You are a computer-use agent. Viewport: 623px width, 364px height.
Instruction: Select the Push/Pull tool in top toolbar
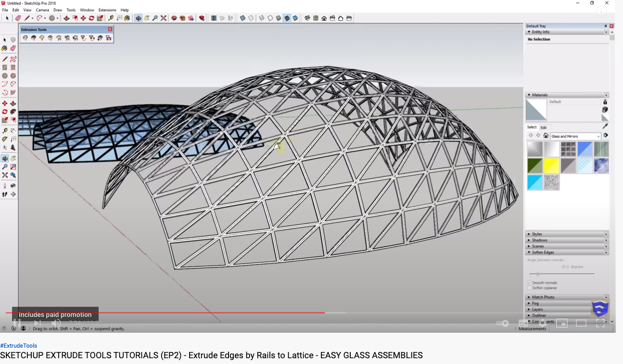coord(66,18)
